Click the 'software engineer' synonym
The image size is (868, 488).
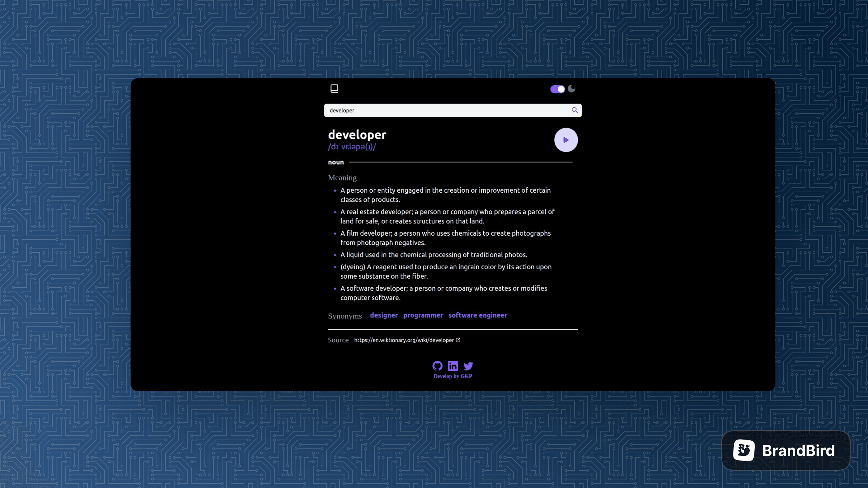click(x=477, y=315)
